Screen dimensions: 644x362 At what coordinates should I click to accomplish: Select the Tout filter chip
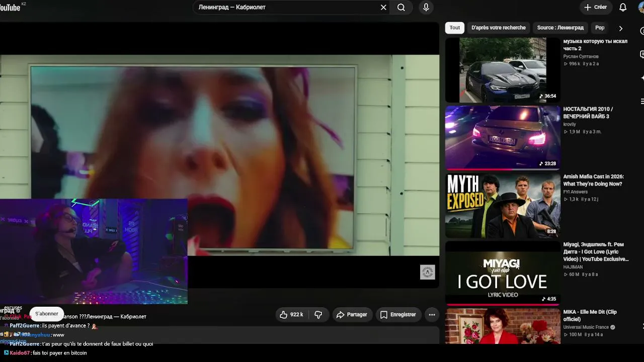point(455,28)
